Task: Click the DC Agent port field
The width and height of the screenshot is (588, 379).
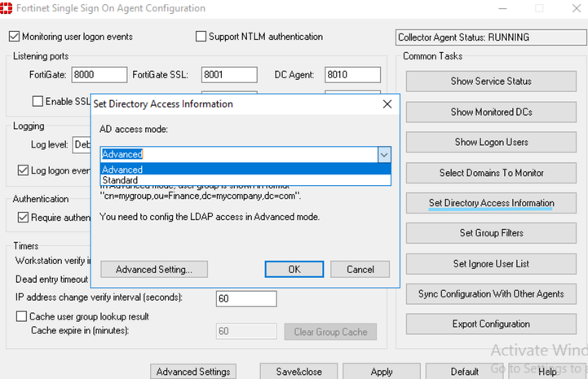Action: tap(352, 75)
